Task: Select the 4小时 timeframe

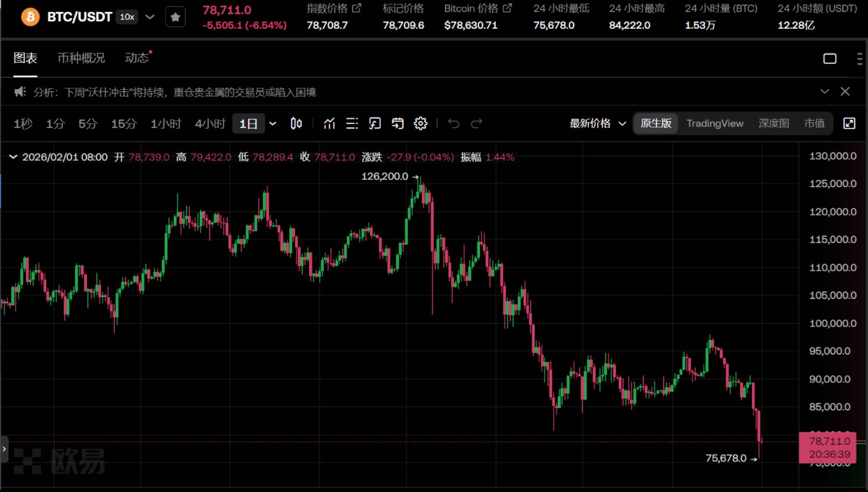Action: 209,123
